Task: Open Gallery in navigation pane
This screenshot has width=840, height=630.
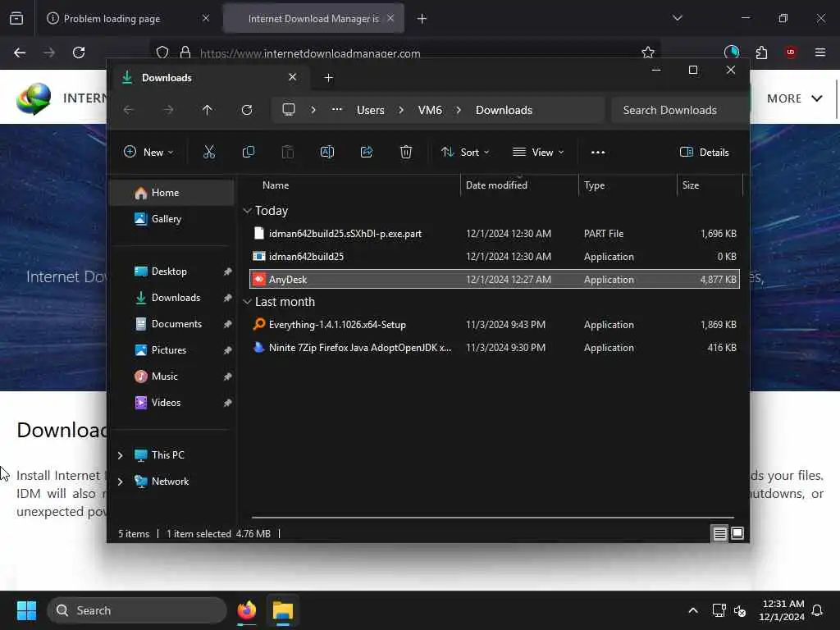Action: coord(172,218)
